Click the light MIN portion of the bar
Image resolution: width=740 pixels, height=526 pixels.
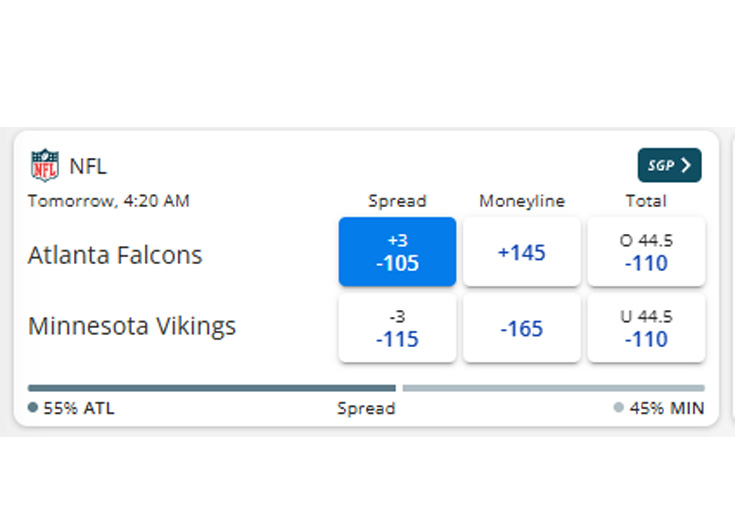pos(553,388)
